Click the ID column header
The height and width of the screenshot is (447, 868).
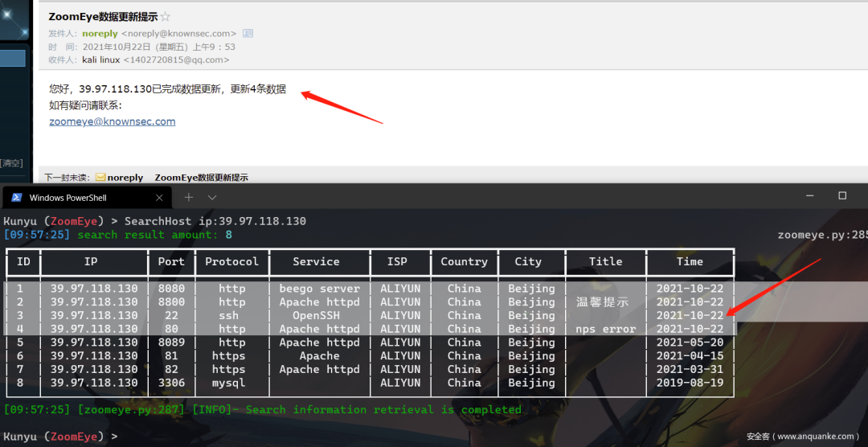[x=24, y=261]
